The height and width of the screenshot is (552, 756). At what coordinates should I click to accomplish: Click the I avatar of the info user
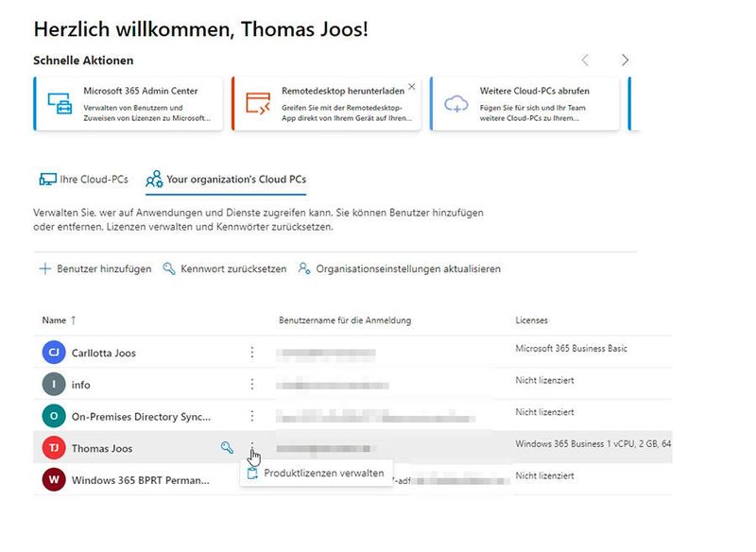[x=54, y=385]
